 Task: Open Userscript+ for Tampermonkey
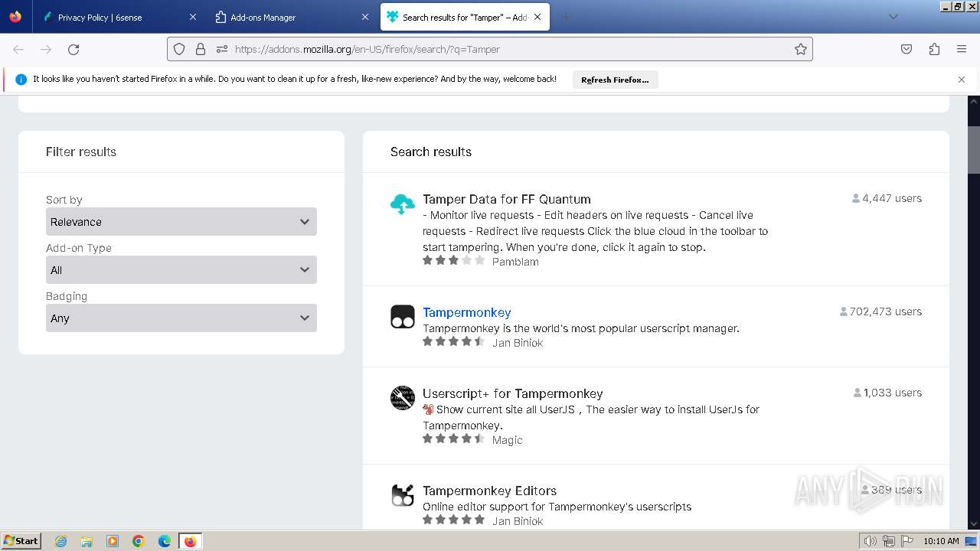click(513, 393)
